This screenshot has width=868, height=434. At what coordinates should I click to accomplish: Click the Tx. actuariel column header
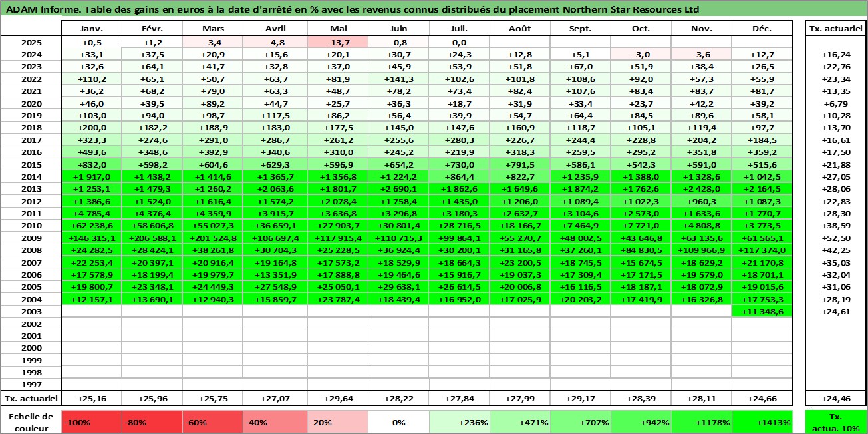(x=835, y=29)
